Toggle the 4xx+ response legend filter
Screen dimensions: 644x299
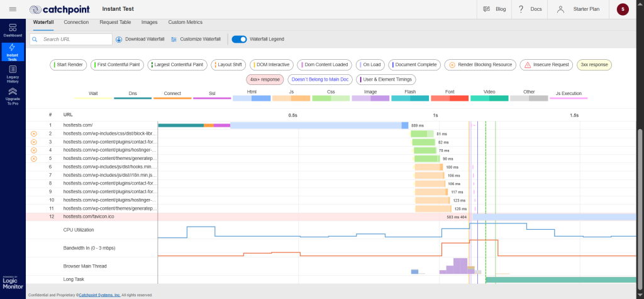click(264, 79)
